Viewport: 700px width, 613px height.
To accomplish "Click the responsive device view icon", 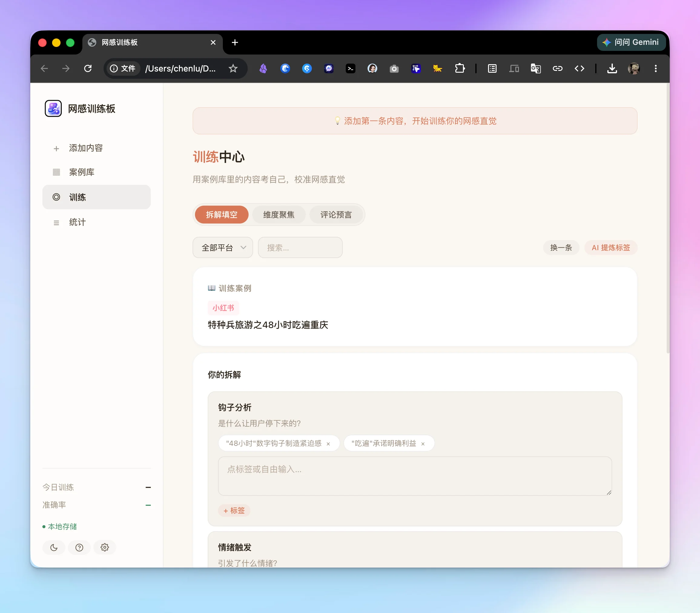I will pyautogui.click(x=514, y=68).
